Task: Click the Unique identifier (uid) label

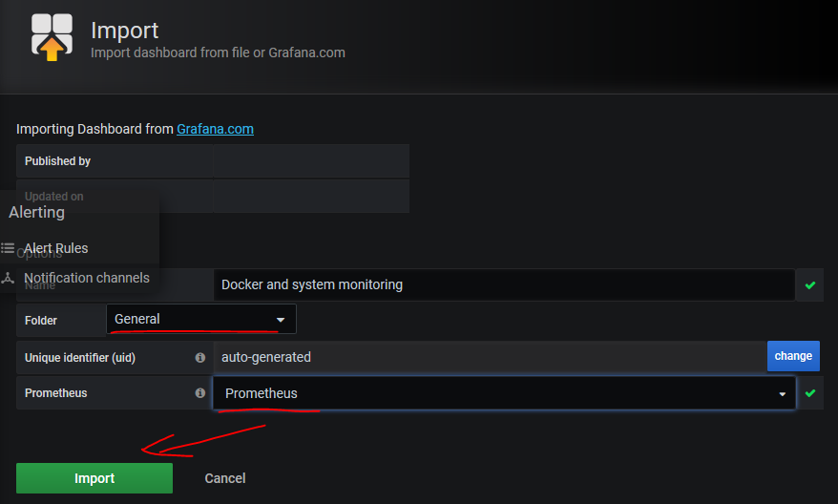Action: 80,358
